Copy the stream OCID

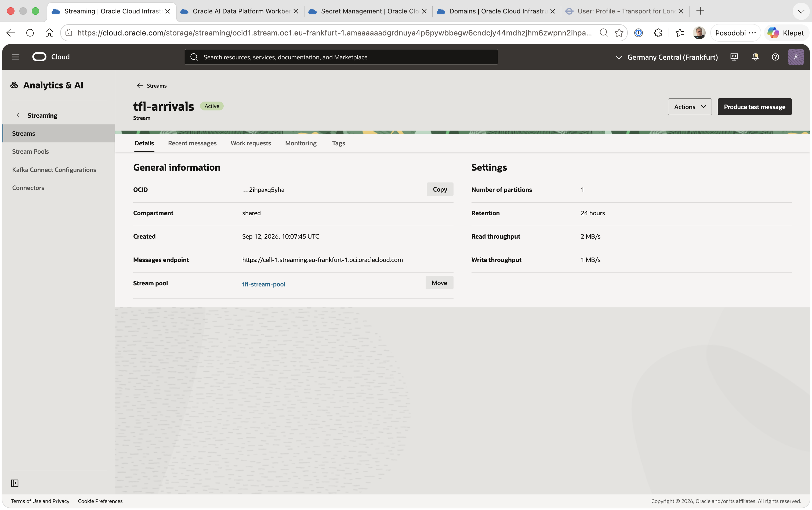pyautogui.click(x=440, y=189)
